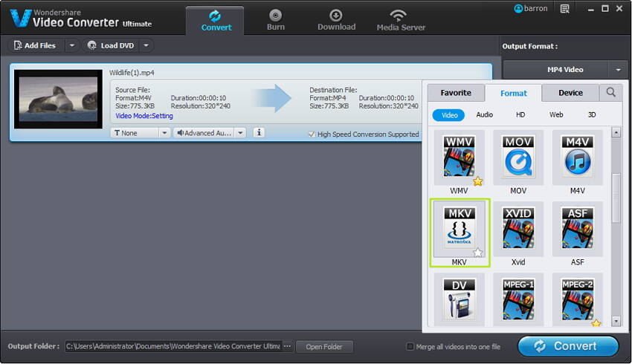This screenshot has height=364, width=632.
Task: Expand the Advanced Audio arrow
Action: pos(240,133)
